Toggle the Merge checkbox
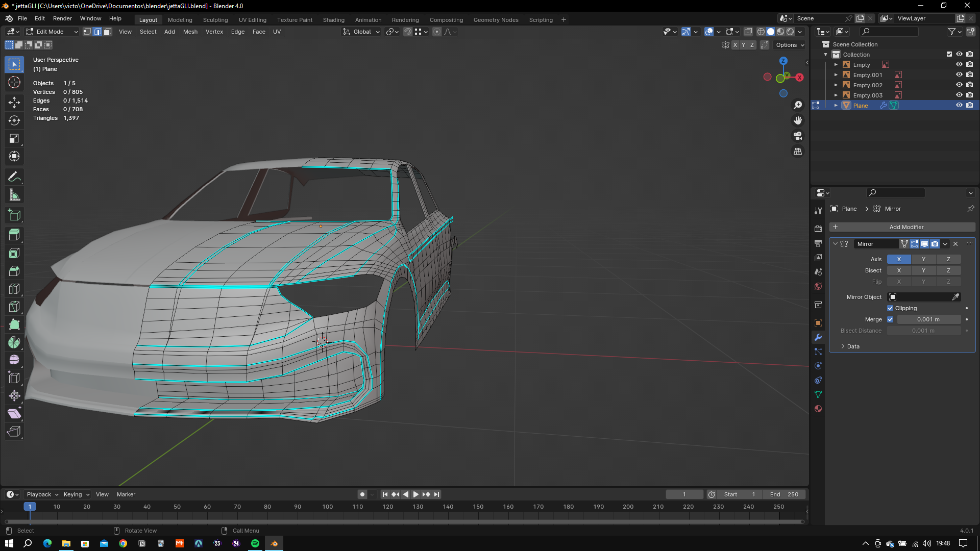 click(890, 319)
